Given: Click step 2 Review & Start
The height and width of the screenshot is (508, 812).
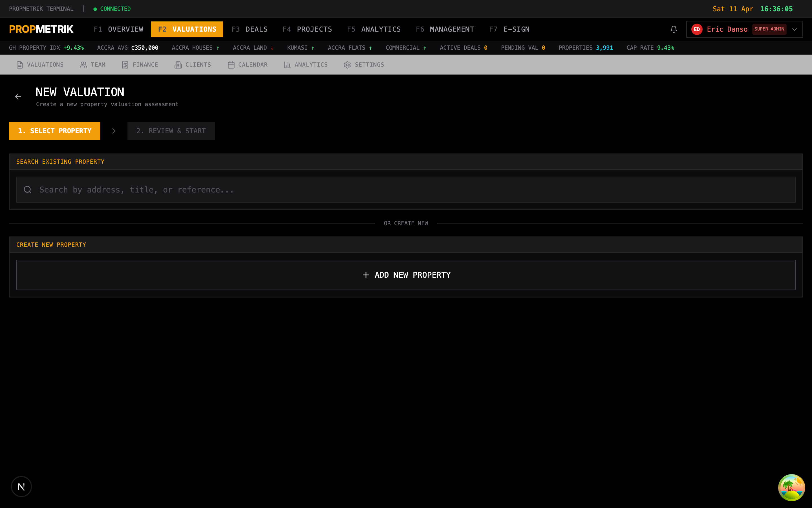Looking at the screenshot, I should (x=171, y=131).
